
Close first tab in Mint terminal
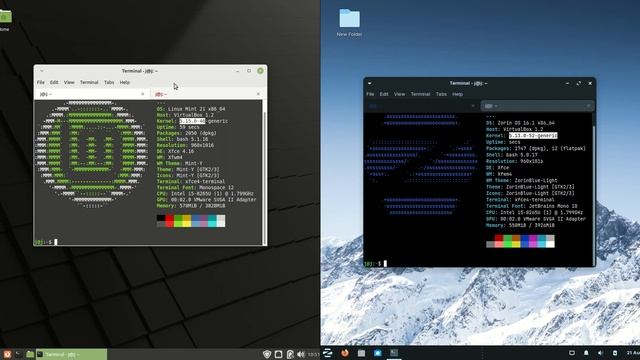click(142, 94)
